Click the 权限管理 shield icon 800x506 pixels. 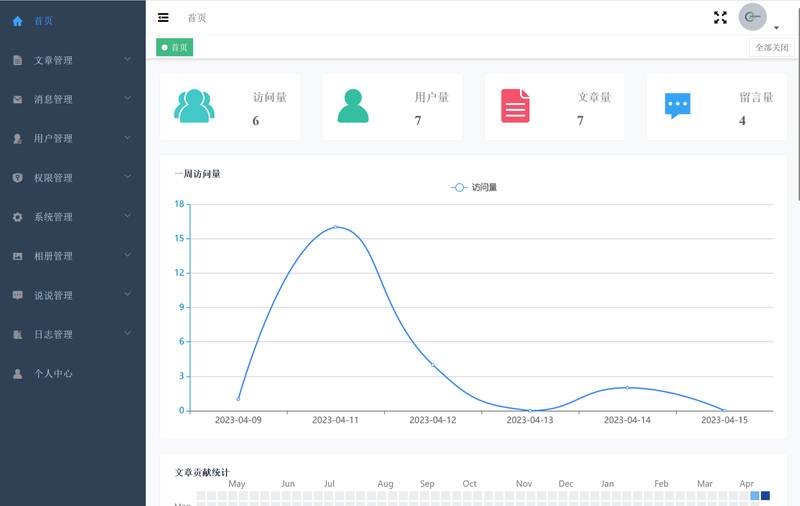(17, 178)
